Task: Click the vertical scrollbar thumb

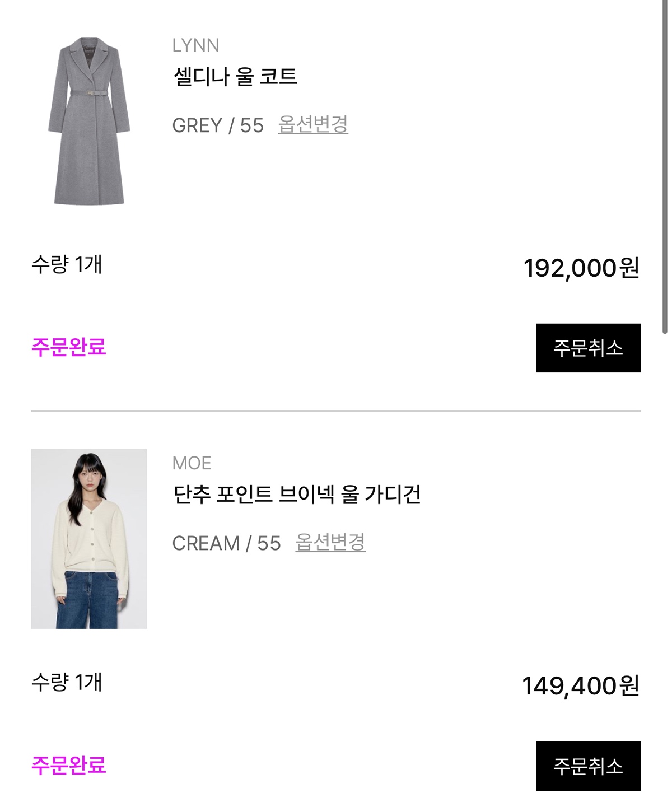Action: 665,168
